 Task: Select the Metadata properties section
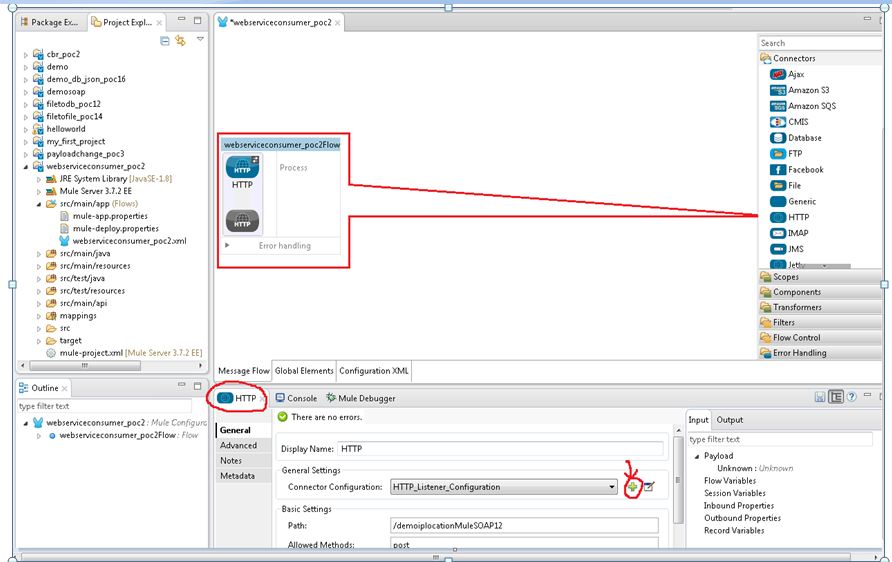[243, 476]
